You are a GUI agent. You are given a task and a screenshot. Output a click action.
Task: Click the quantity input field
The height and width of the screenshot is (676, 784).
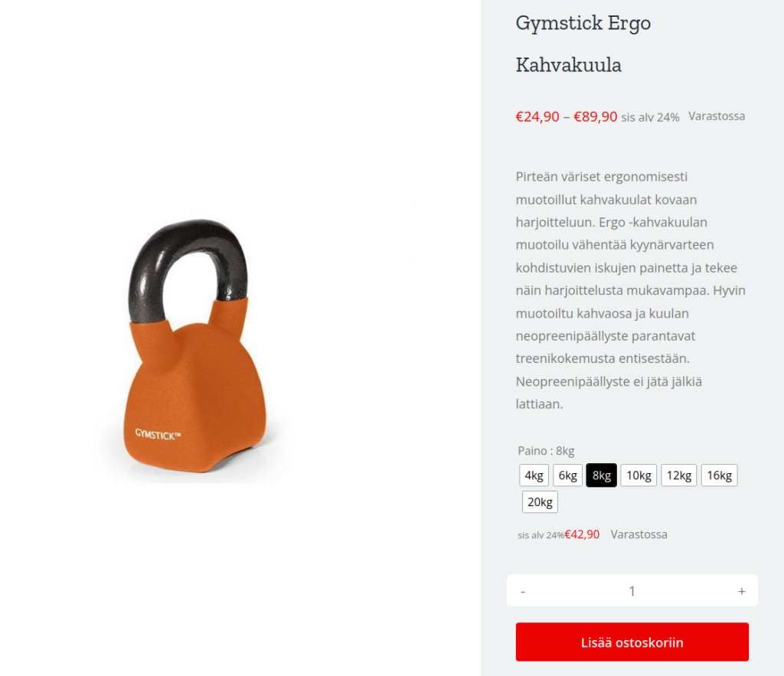click(x=632, y=591)
